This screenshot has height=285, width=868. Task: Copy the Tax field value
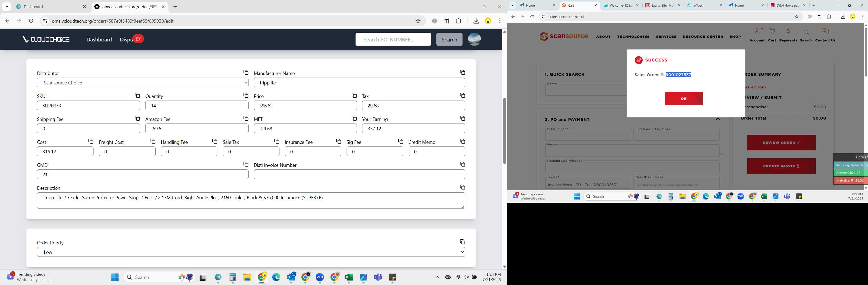point(462,95)
